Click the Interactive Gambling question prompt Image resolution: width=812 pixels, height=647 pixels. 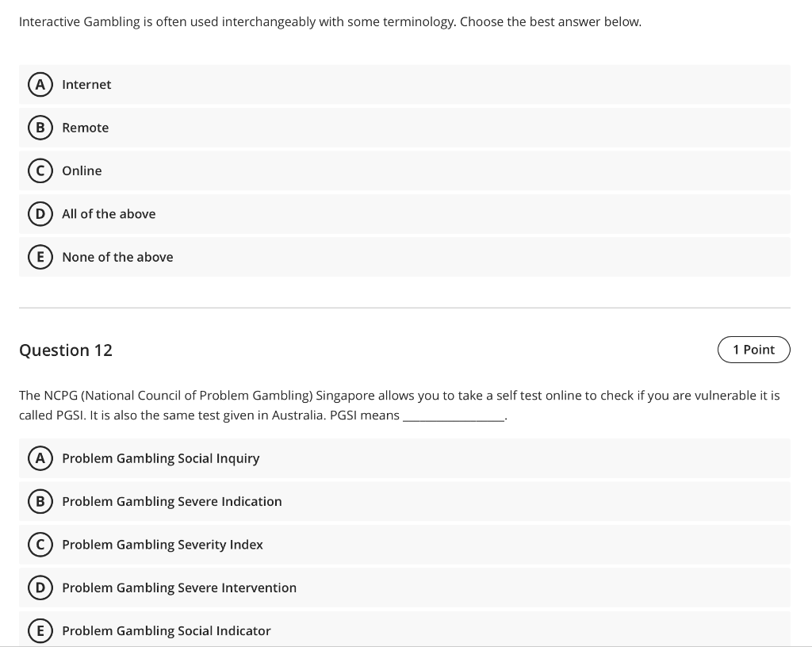click(331, 21)
